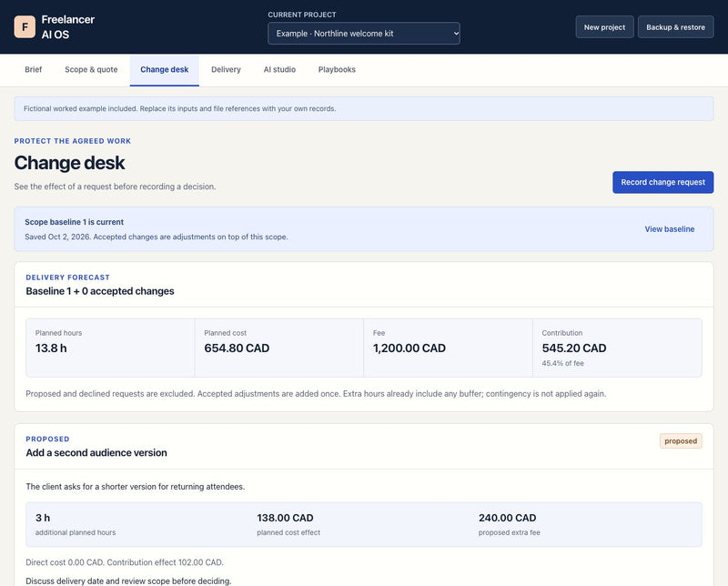Viewport: 728px width, 586px height.
Task: Click the 45.4% of fee text
Action: coord(562,363)
